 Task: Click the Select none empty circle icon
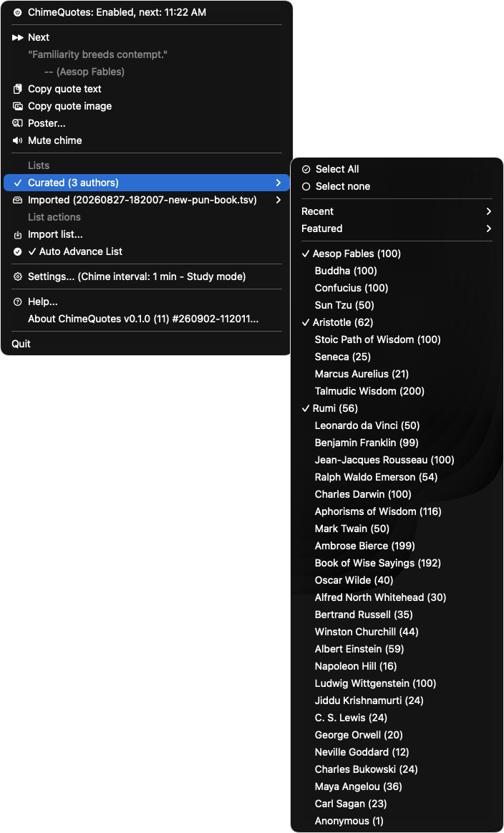click(x=306, y=186)
